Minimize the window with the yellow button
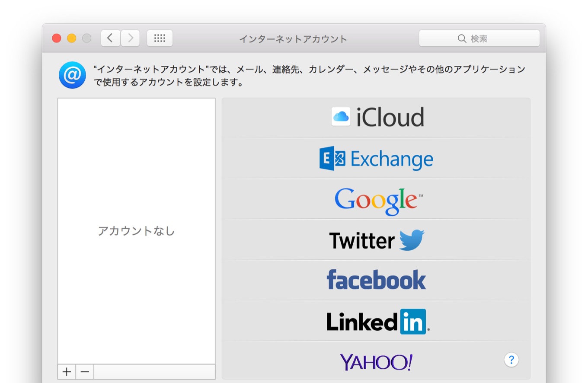Screen dimensions: 588x383 71,38
